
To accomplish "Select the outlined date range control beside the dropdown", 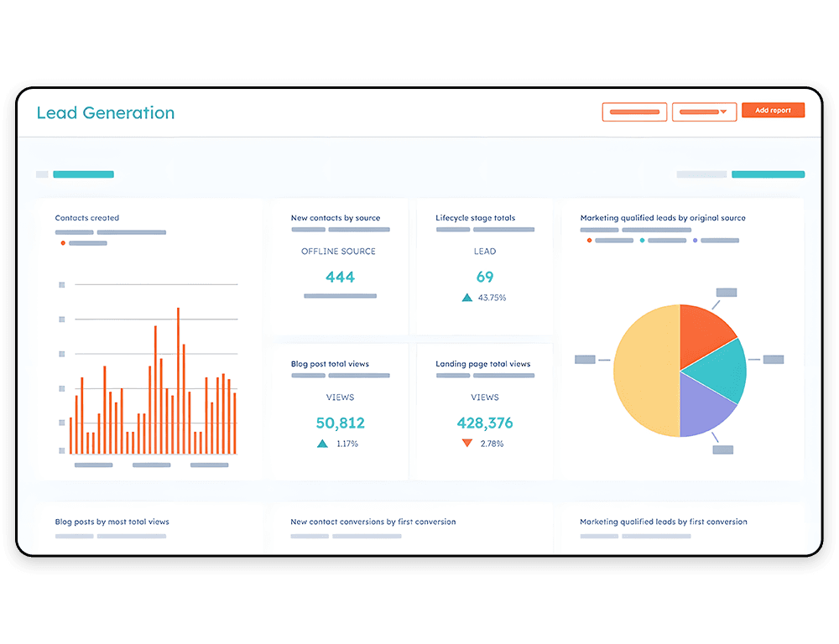I will tap(634, 112).
